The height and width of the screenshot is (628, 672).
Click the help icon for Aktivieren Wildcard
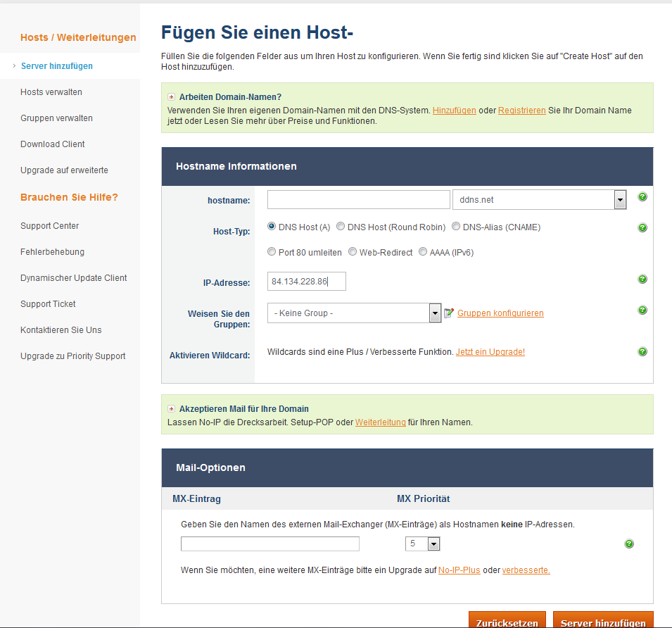point(642,352)
